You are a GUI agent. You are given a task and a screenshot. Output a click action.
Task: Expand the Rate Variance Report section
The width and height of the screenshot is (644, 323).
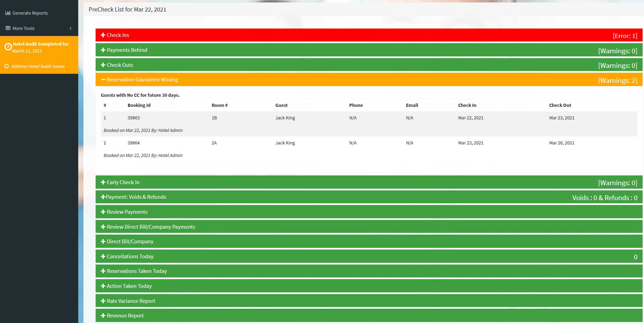369,301
